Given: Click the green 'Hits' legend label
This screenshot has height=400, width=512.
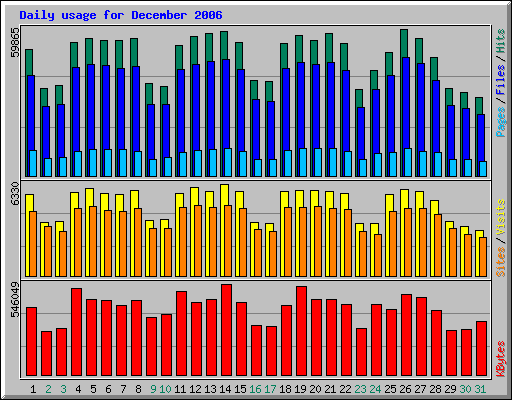Looking at the screenshot, I should [x=501, y=41].
